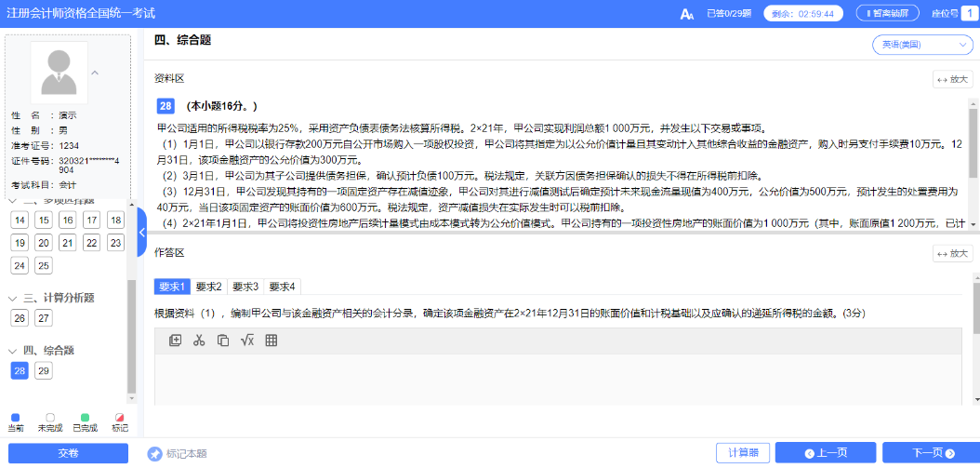Go to question 29
980x468 pixels.
click(44, 370)
